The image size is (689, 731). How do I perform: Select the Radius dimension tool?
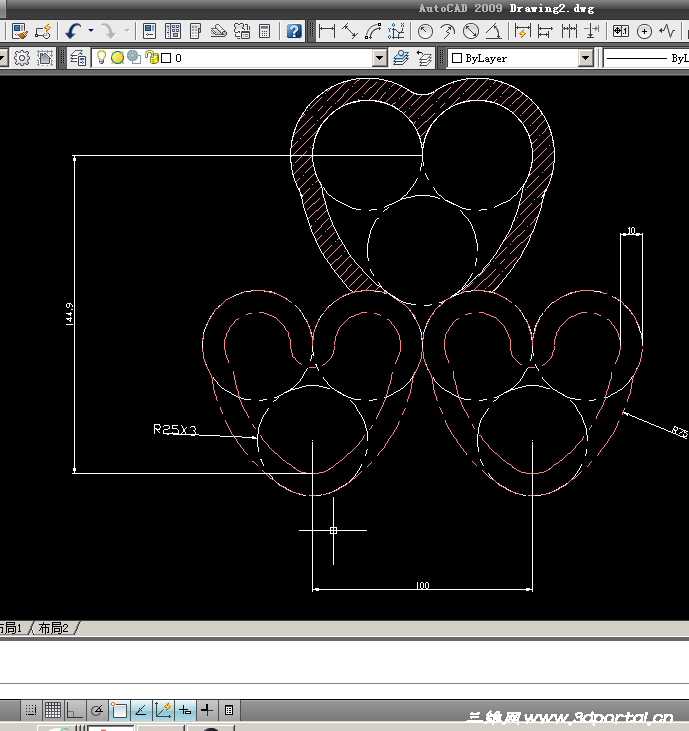425,31
